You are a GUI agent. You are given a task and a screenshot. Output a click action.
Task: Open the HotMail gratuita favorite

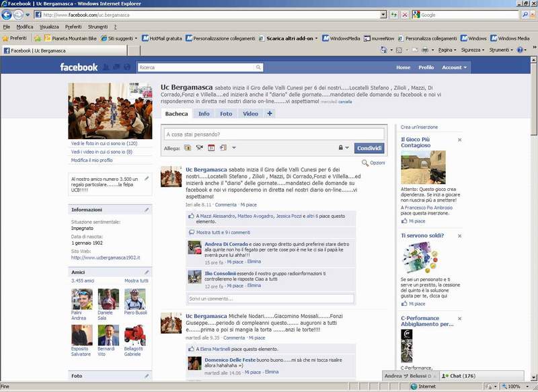(162, 38)
